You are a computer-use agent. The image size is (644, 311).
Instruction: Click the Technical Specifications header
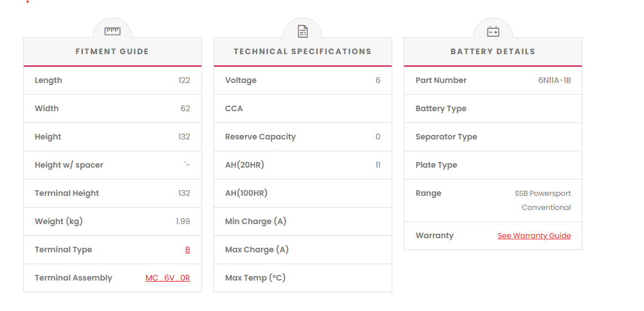pyautogui.click(x=303, y=51)
